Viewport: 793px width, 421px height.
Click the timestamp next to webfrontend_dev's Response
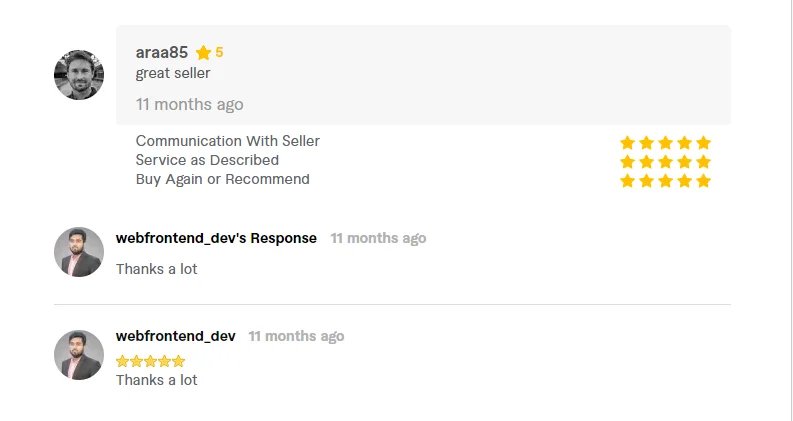click(378, 238)
